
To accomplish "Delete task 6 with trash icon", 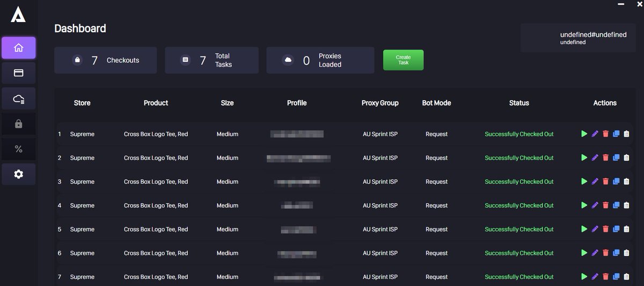I will click(x=605, y=253).
